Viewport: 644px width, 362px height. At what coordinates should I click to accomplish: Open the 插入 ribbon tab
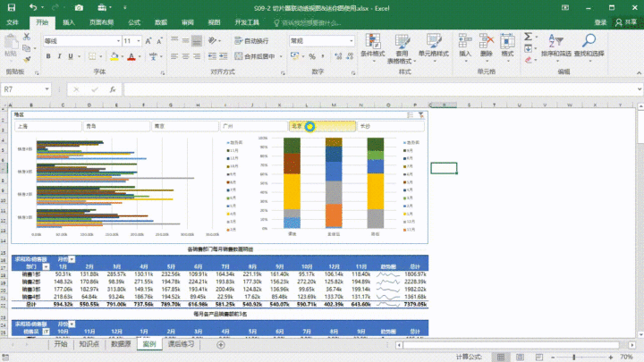(x=69, y=22)
